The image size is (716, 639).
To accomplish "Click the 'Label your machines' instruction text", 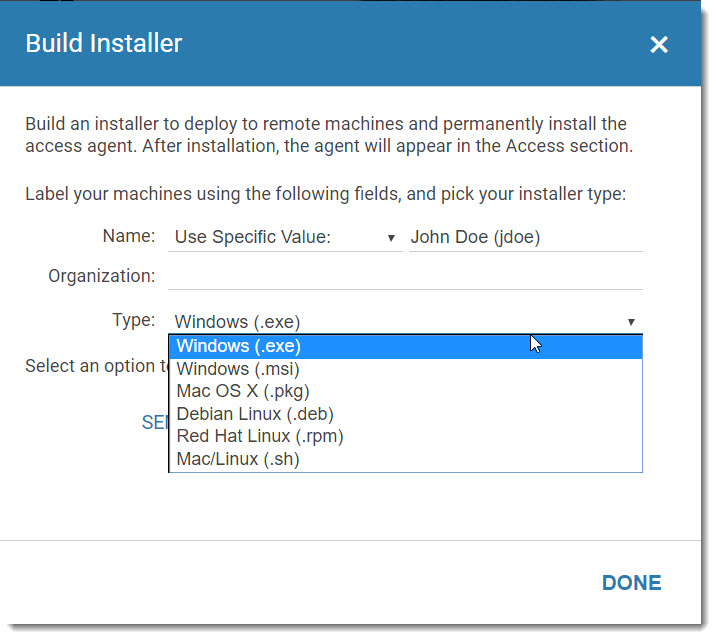I will click(326, 194).
